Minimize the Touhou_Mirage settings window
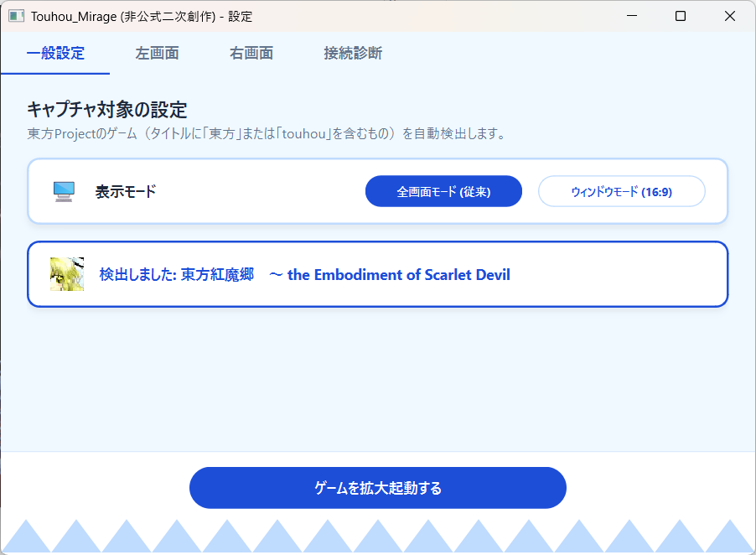 pyautogui.click(x=632, y=16)
